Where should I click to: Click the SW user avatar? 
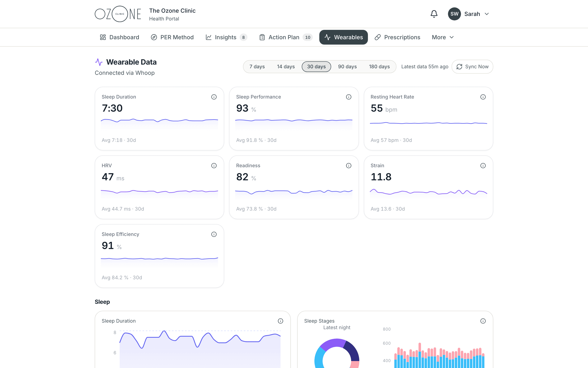454,14
